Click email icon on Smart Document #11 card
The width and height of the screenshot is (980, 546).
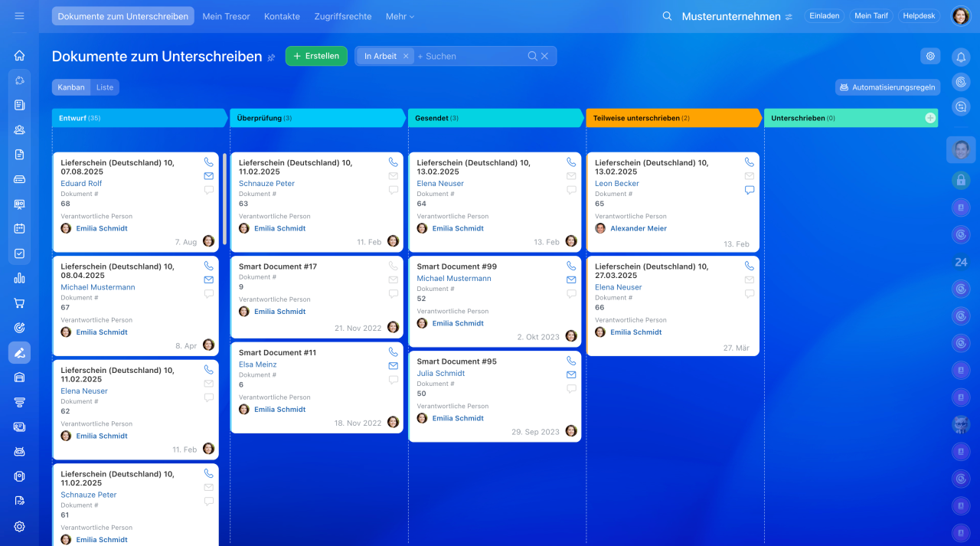394,366
